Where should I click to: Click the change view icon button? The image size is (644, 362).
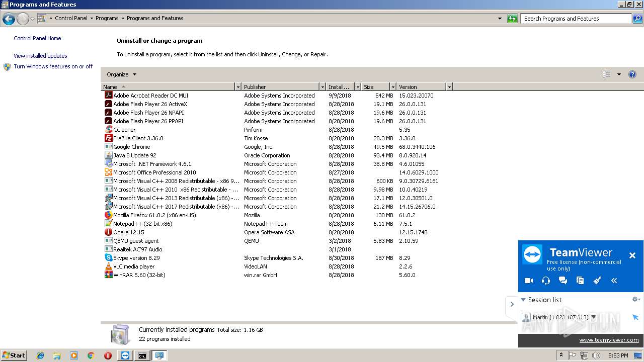(x=607, y=74)
